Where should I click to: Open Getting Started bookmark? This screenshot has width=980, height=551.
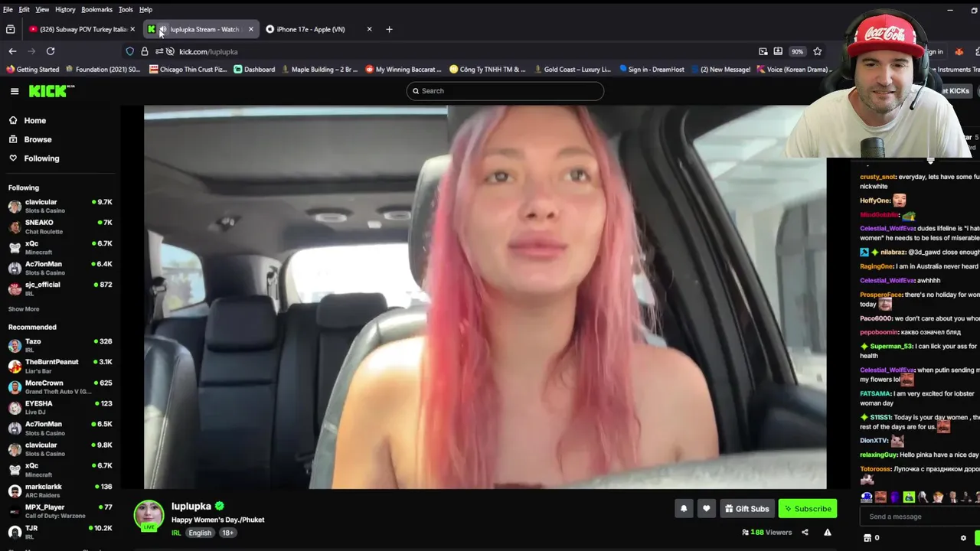coord(32,70)
